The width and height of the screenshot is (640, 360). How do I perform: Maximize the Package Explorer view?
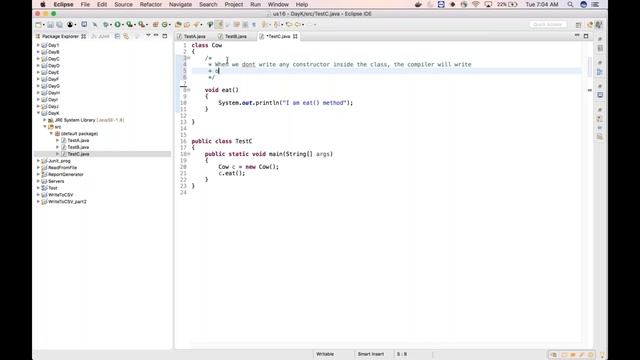click(165, 36)
